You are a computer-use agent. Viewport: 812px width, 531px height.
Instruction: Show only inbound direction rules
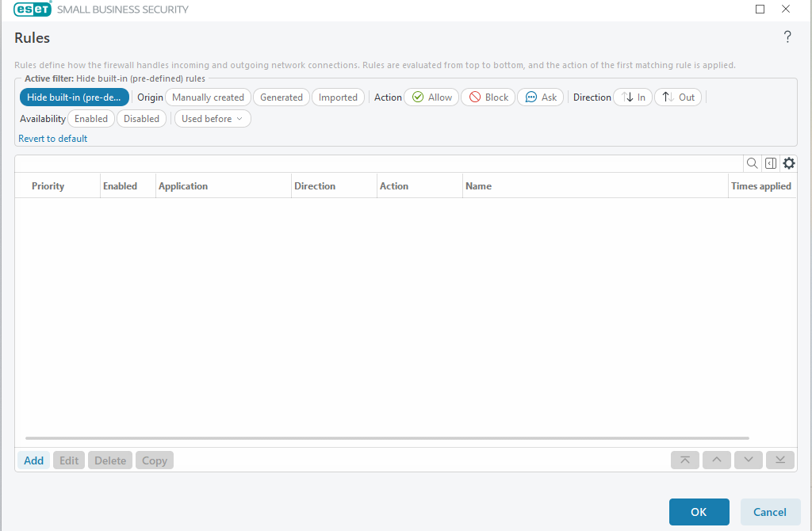click(x=633, y=97)
